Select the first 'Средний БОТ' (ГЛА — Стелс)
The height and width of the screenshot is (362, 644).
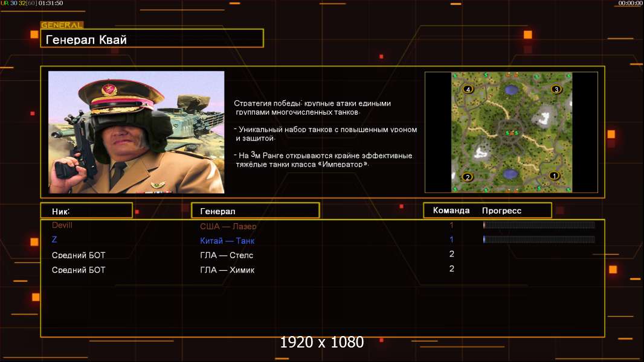click(79, 255)
